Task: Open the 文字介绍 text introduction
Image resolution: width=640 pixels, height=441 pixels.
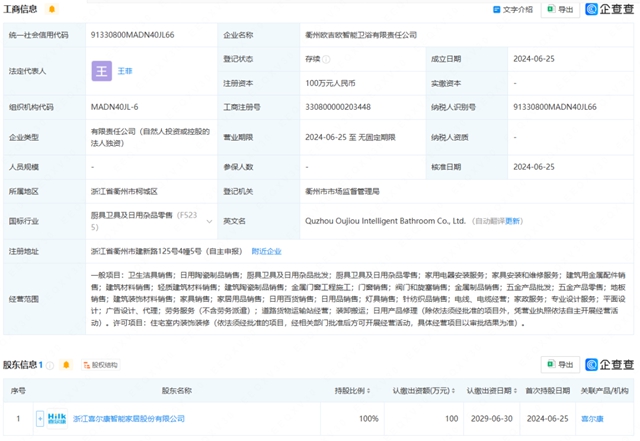Action: (513, 9)
